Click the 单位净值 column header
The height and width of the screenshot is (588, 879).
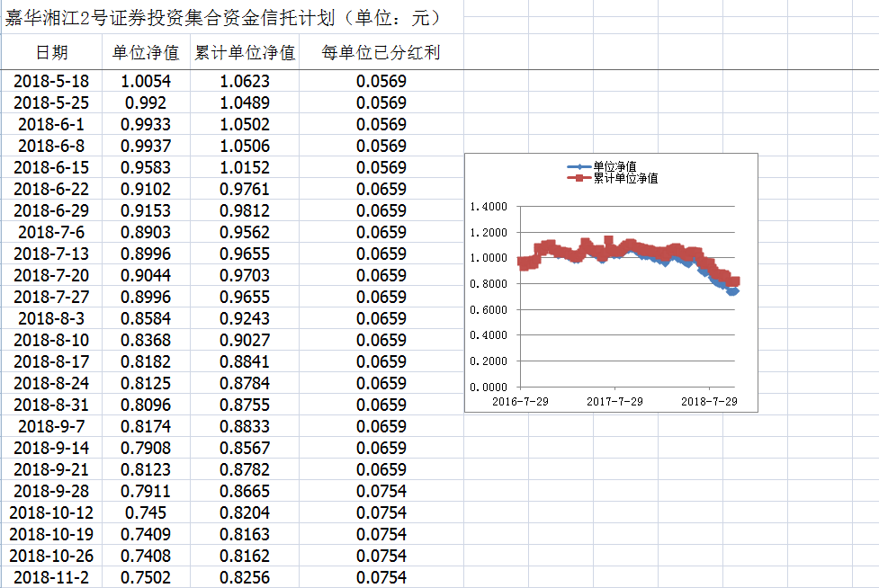[x=146, y=53]
